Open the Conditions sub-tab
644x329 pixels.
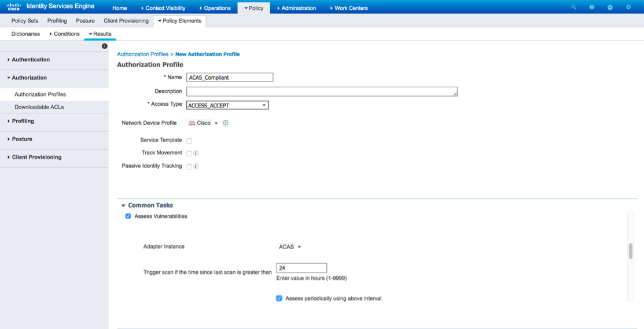(x=64, y=34)
